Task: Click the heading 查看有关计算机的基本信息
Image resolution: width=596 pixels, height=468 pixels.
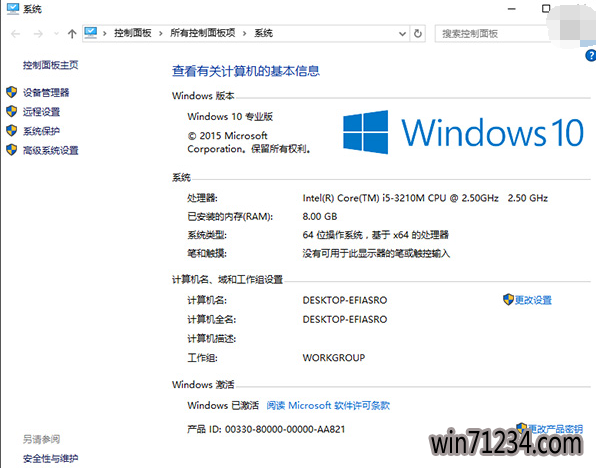Action: tap(246, 71)
